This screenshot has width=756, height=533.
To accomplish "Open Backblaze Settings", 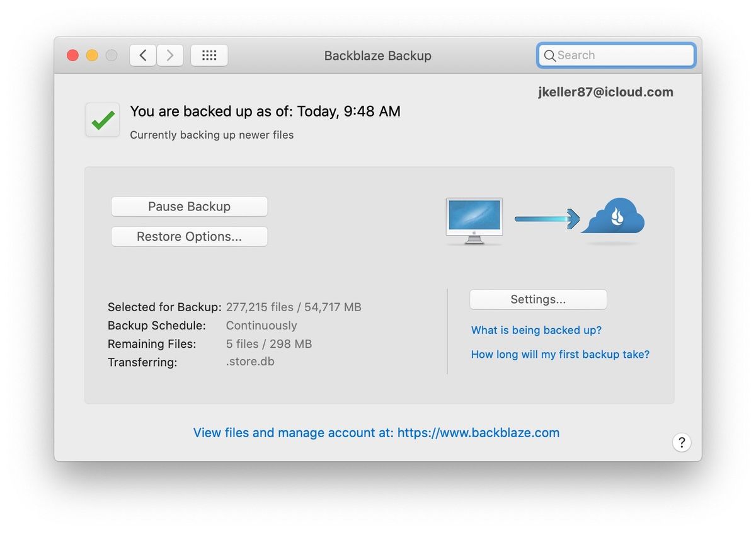I will [537, 299].
